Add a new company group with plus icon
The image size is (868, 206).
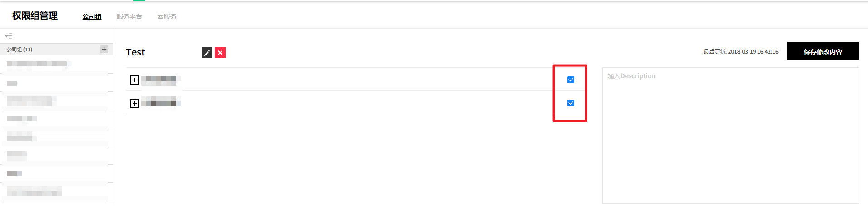pyautogui.click(x=104, y=49)
